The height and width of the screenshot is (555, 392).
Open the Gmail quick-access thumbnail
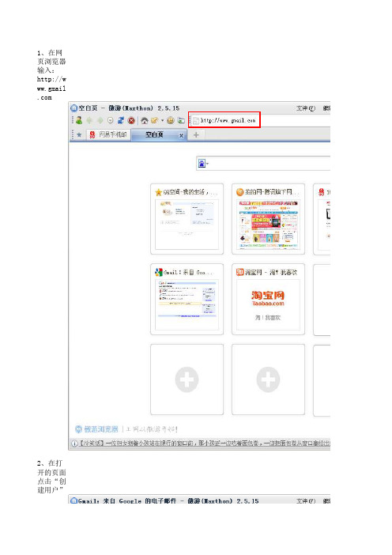pos(187,304)
